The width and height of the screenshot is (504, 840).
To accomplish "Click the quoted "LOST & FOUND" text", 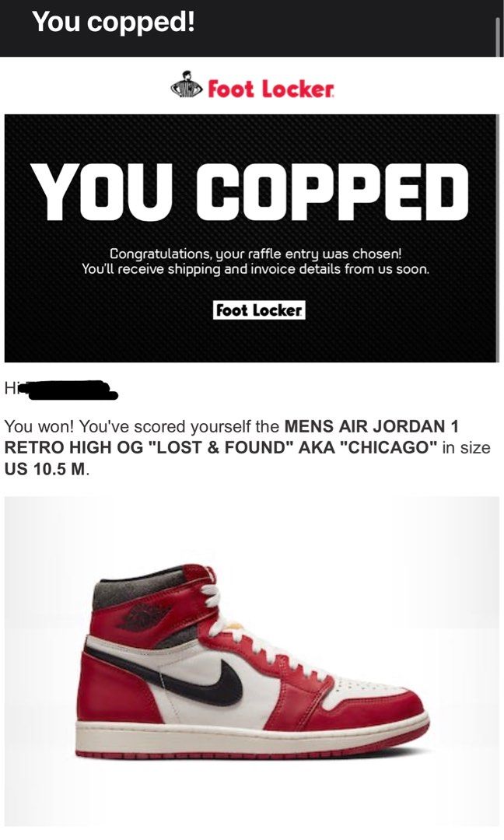I will click(x=221, y=448).
